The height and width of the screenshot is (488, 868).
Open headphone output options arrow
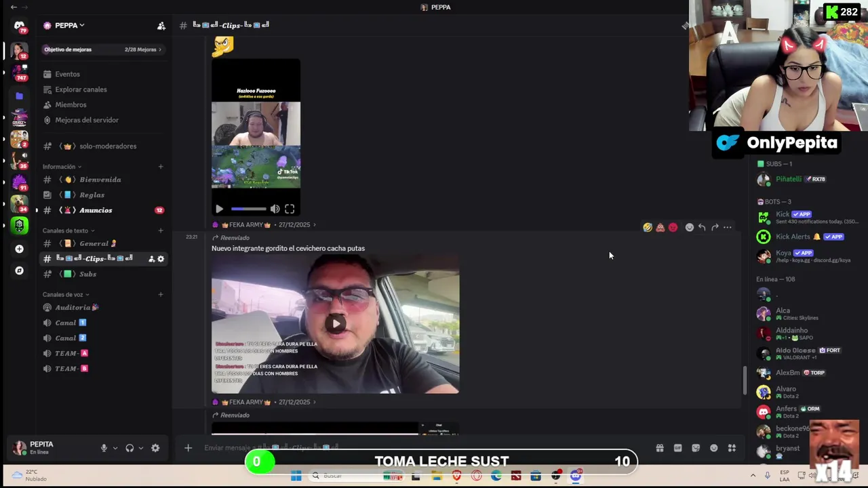tap(140, 448)
